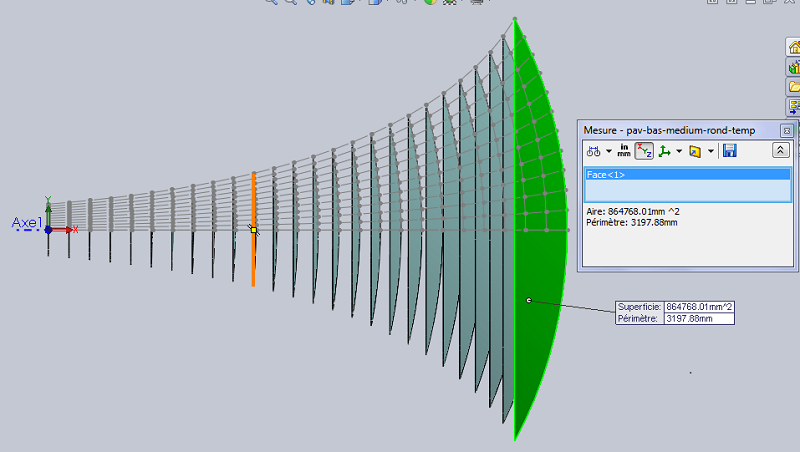Select the Axe1 axis label

pos(27,223)
